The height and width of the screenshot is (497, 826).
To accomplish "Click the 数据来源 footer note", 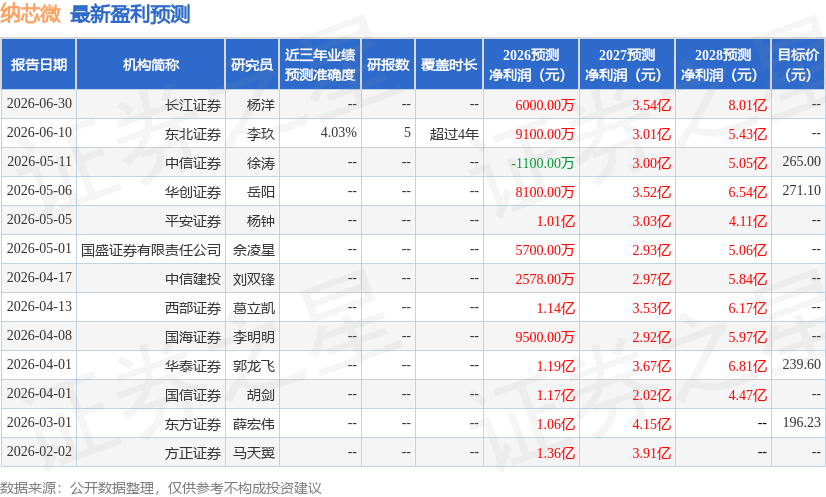I will click(161, 488).
